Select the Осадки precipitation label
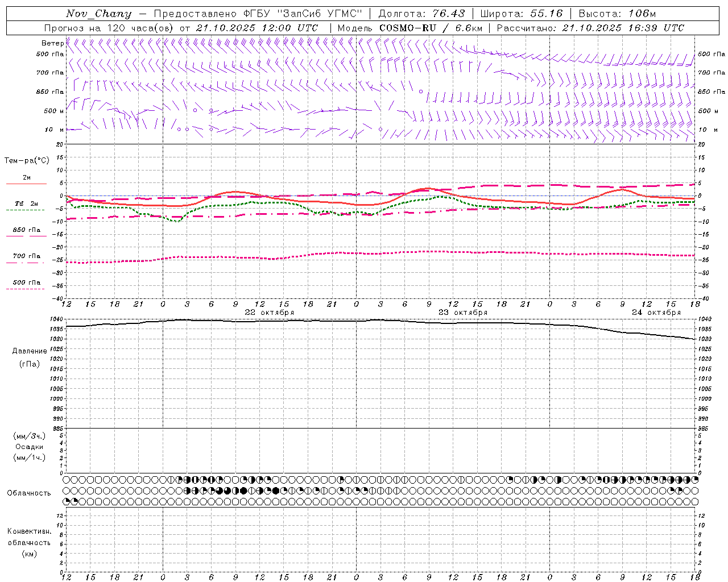This screenshot has height=582, width=728. click(30, 447)
